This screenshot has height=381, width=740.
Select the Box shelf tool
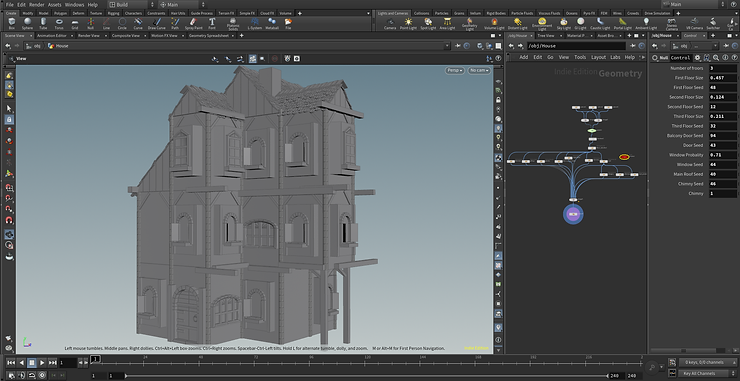pyautogui.click(x=12, y=24)
